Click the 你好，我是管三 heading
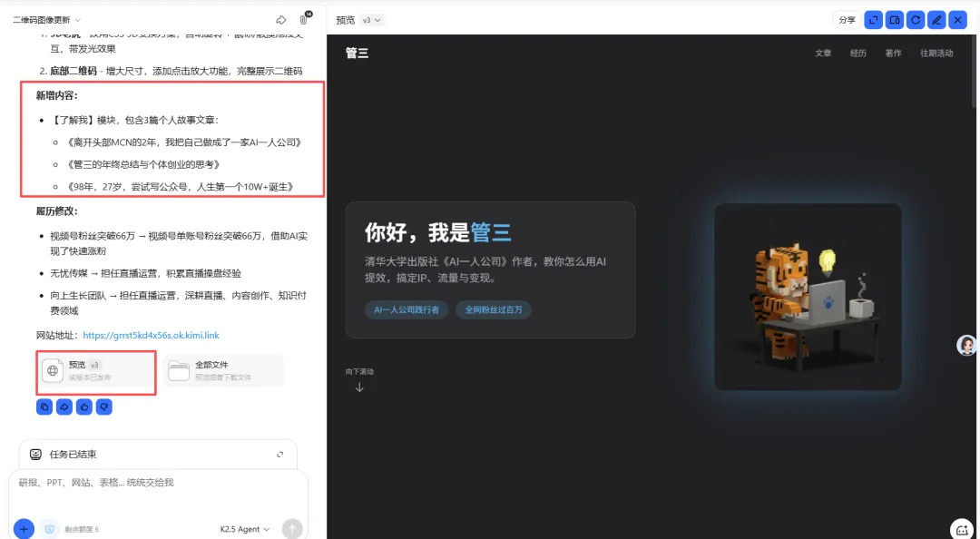This screenshot has height=539, width=980. point(438,232)
